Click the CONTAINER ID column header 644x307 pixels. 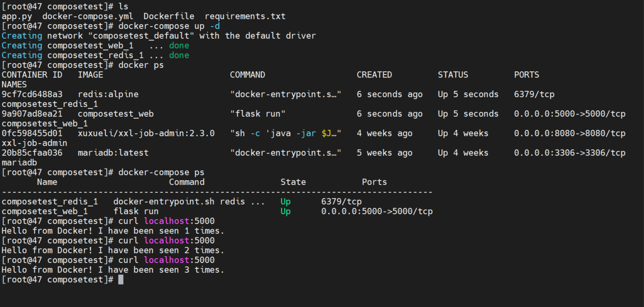[x=32, y=75]
